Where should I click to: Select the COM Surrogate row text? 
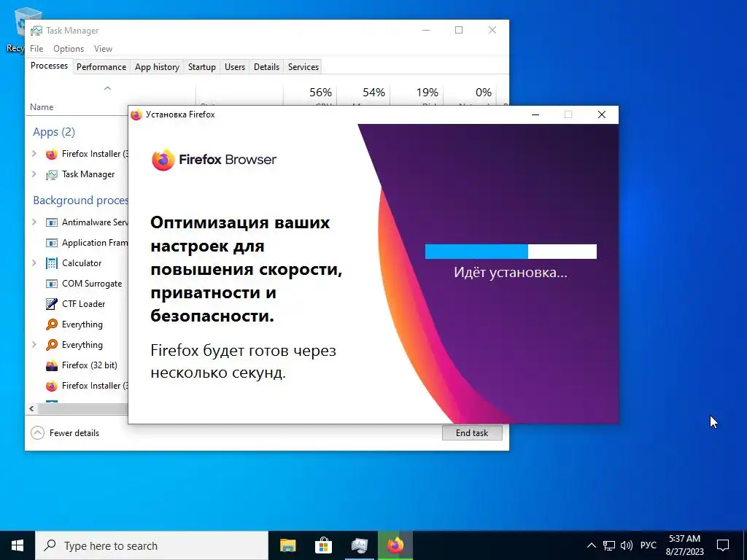(x=92, y=284)
